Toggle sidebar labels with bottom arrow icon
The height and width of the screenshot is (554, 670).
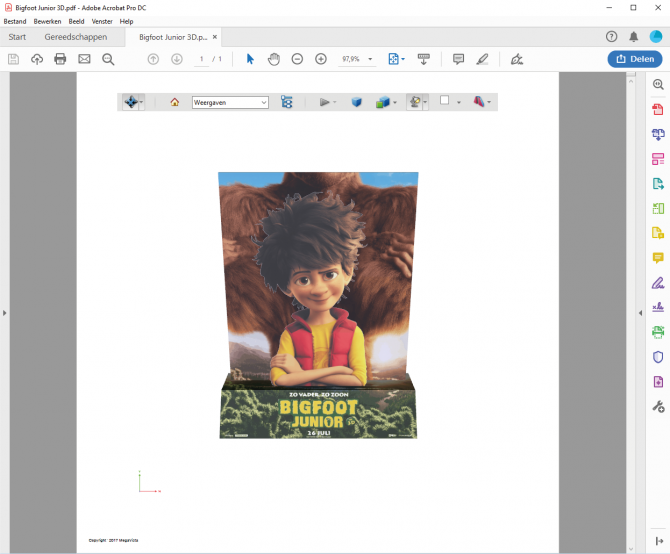click(x=659, y=541)
